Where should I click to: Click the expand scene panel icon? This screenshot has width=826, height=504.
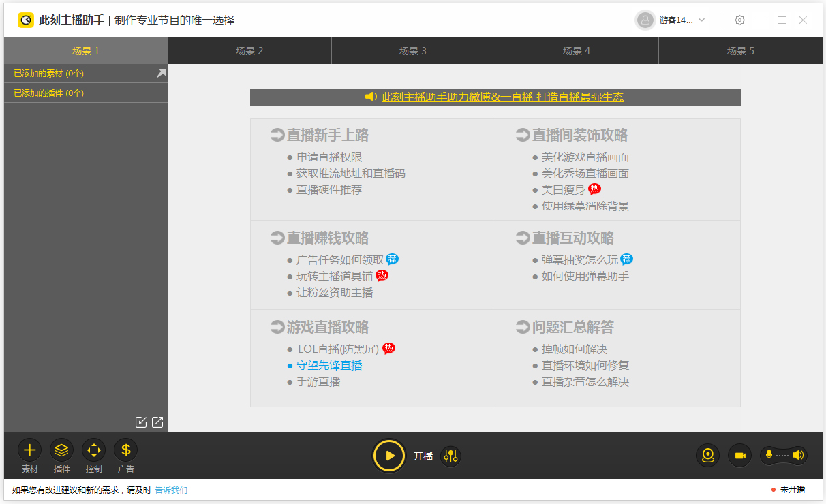[157, 422]
